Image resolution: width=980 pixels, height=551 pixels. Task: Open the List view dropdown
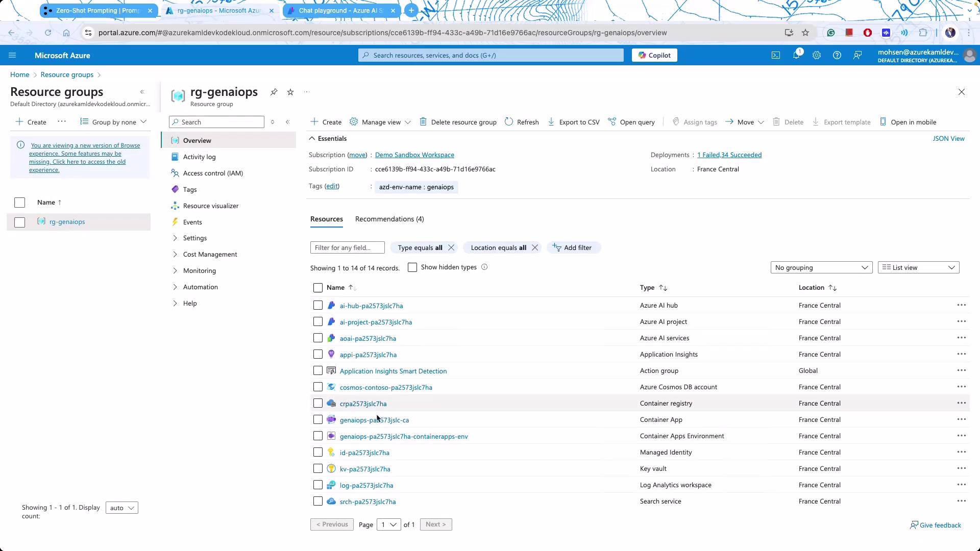click(x=918, y=267)
